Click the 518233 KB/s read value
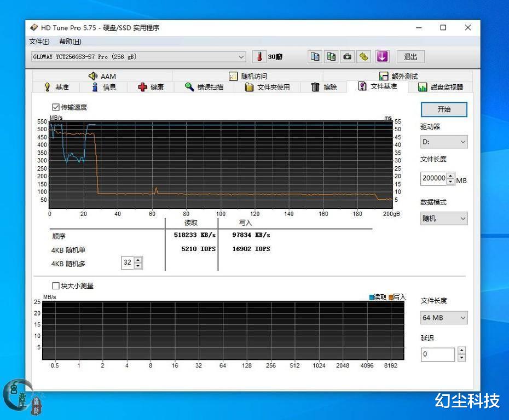Viewport: 509px width, 420px height. click(194, 235)
